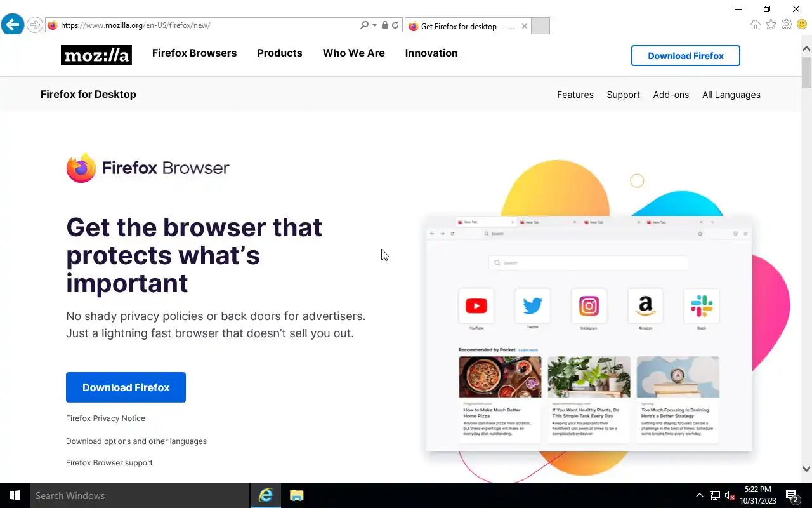The height and width of the screenshot is (508, 812).
Task: Open the Firefox Browser support link
Action: click(109, 463)
